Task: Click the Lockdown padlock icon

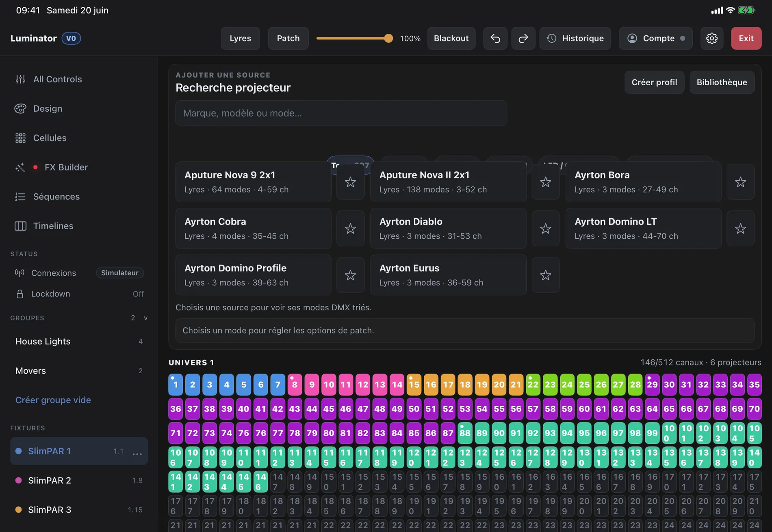Action: pos(20,294)
